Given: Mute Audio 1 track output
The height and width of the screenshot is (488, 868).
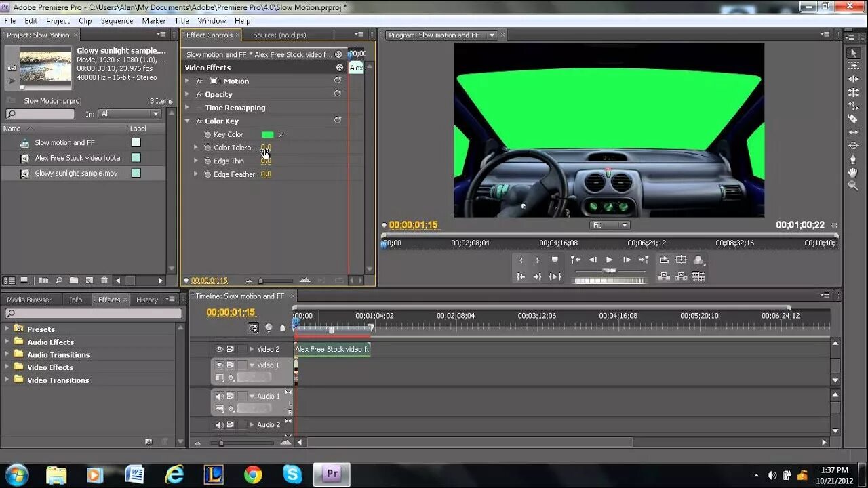Looking at the screenshot, I should [x=220, y=396].
